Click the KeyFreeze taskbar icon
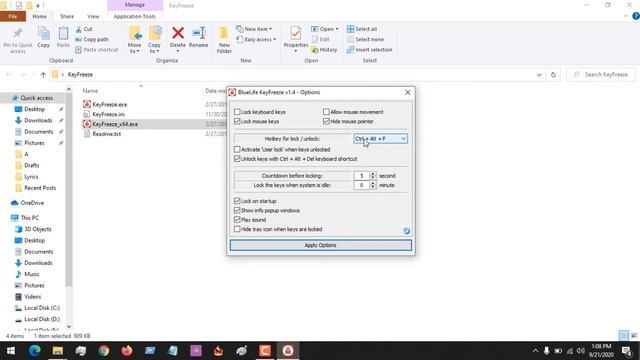640x360 pixels. pos(288,351)
